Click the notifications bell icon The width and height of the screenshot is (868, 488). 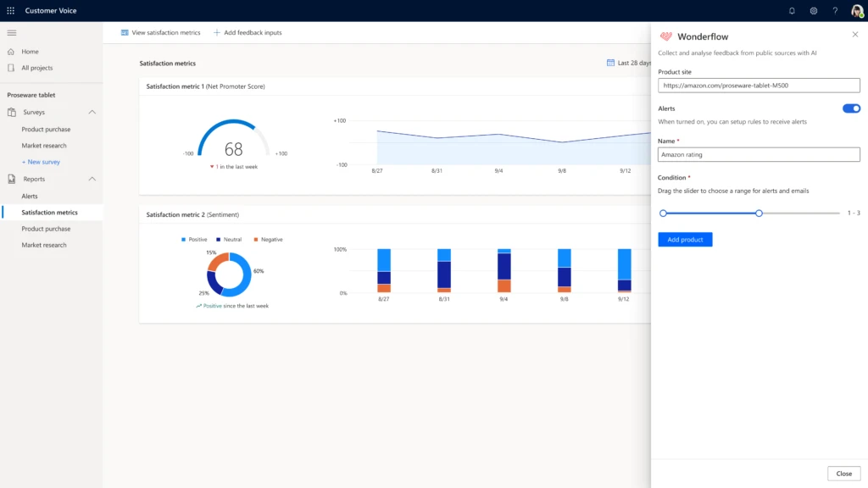point(791,11)
